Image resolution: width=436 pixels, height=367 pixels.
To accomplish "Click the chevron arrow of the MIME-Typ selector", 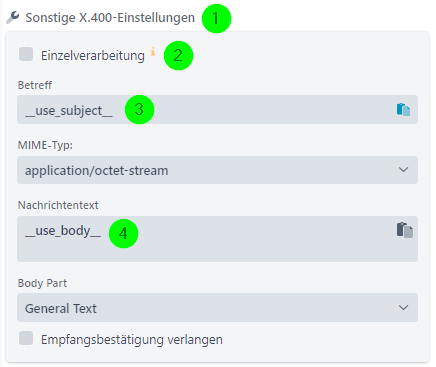I will point(403,170).
